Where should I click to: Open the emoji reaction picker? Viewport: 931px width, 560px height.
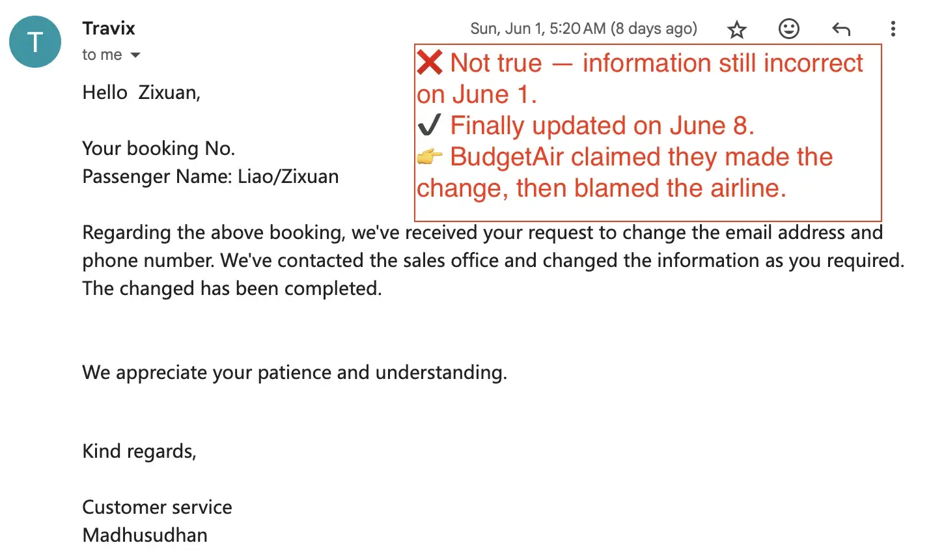click(x=788, y=29)
